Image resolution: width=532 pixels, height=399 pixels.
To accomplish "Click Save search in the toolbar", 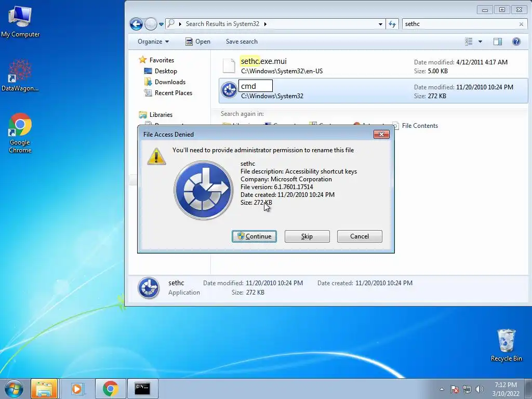I will (x=242, y=42).
